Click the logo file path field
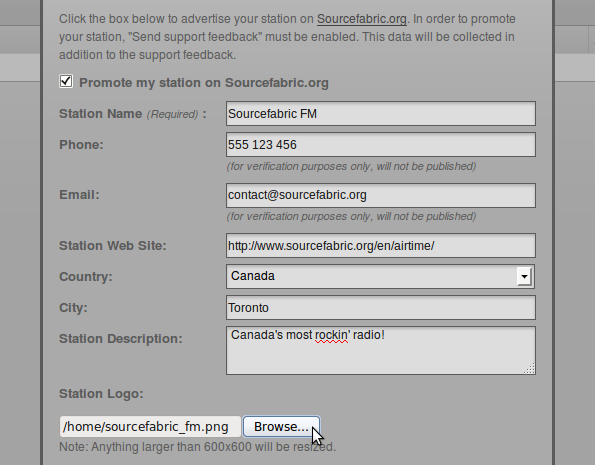 [150, 427]
